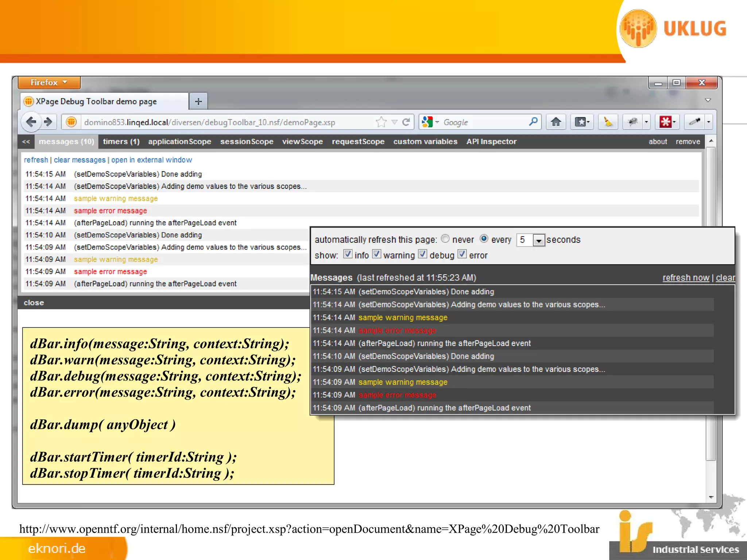Click the bug debugger toolbar icon
This screenshot has width=747, height=560.
point(633,122)
